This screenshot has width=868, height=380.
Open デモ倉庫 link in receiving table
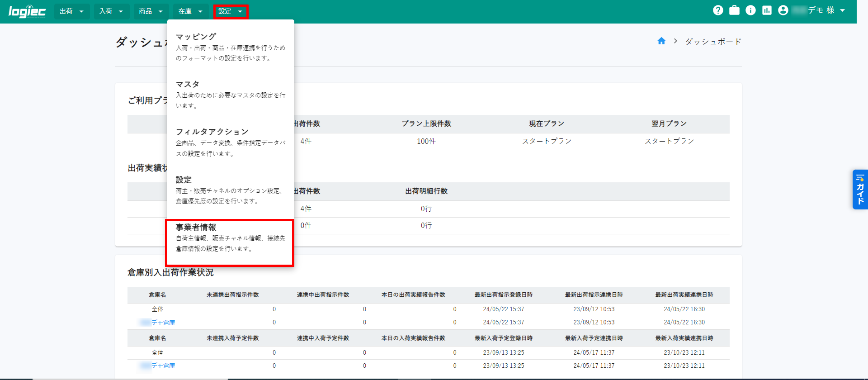(x=163, y=366)
